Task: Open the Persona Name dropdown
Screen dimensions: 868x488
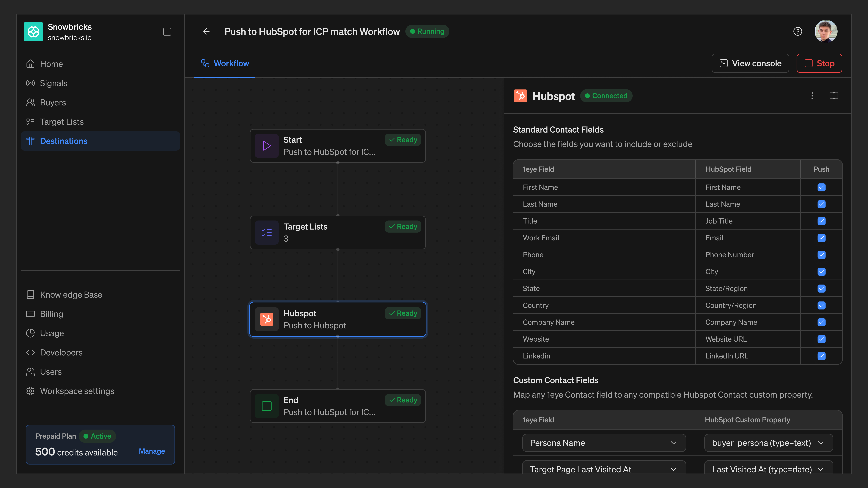Action: click(604, 443)
